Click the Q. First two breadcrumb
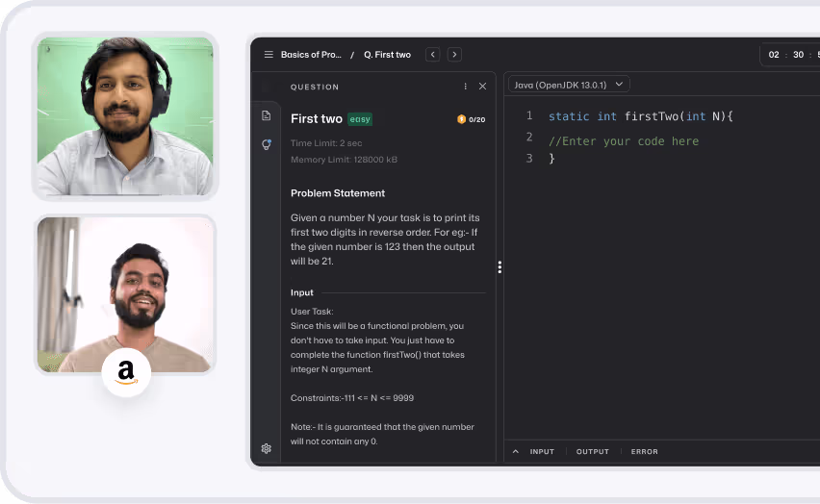Image resolution: width=820 pixels, height=504 pixels. click(388, 55)
